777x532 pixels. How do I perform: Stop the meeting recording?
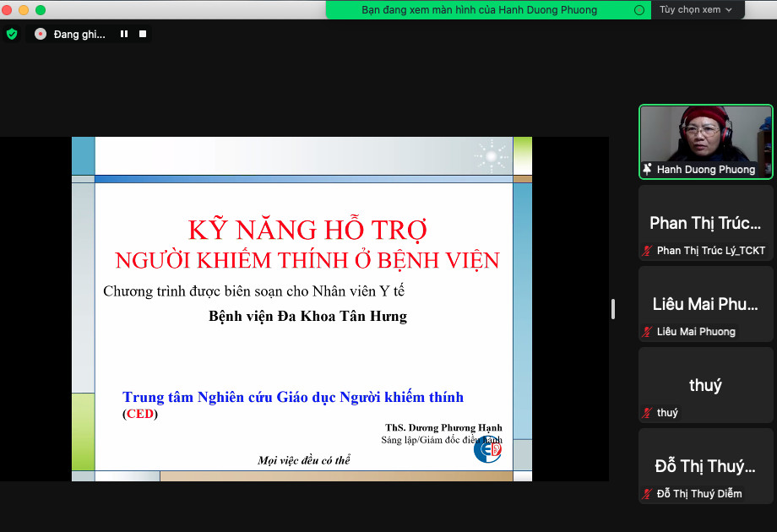point(143,34)
